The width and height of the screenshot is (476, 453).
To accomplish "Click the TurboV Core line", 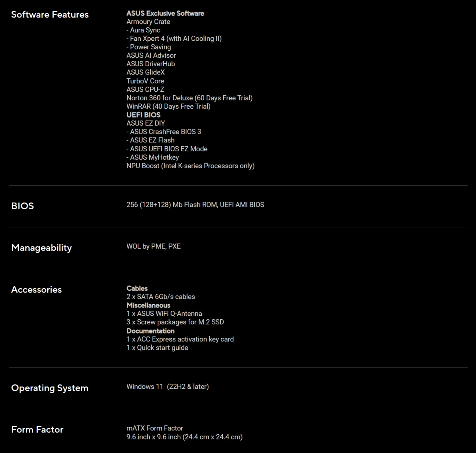I will pos(145,81).
